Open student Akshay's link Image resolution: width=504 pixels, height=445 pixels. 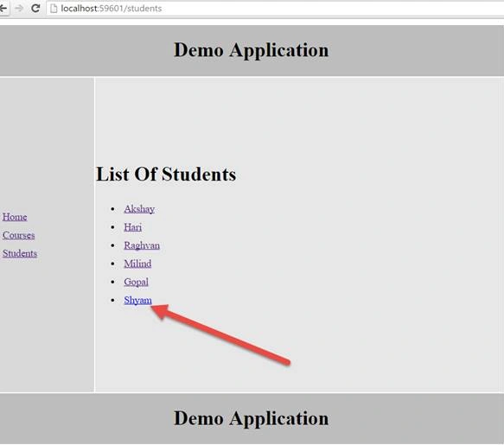point(139,209)
